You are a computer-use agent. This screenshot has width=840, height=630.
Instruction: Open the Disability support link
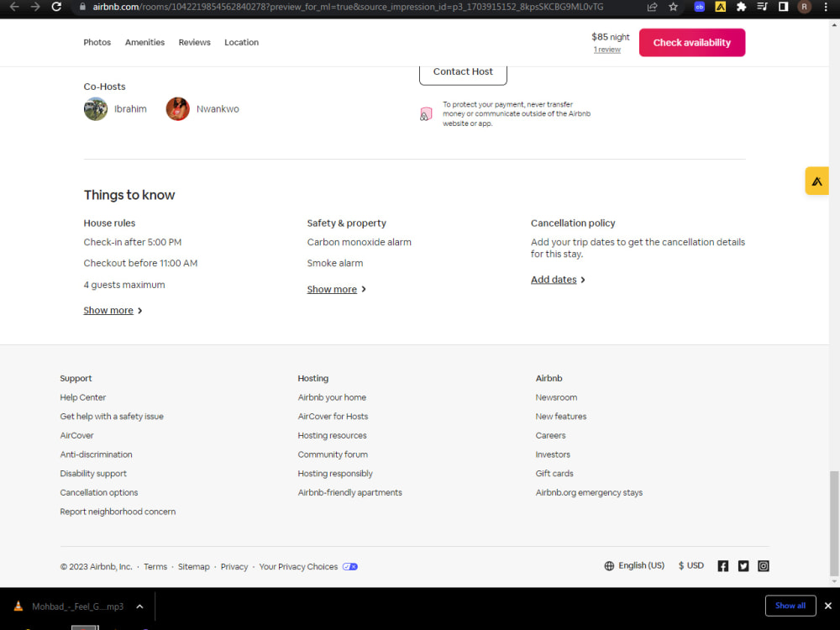tap(93, 474)
